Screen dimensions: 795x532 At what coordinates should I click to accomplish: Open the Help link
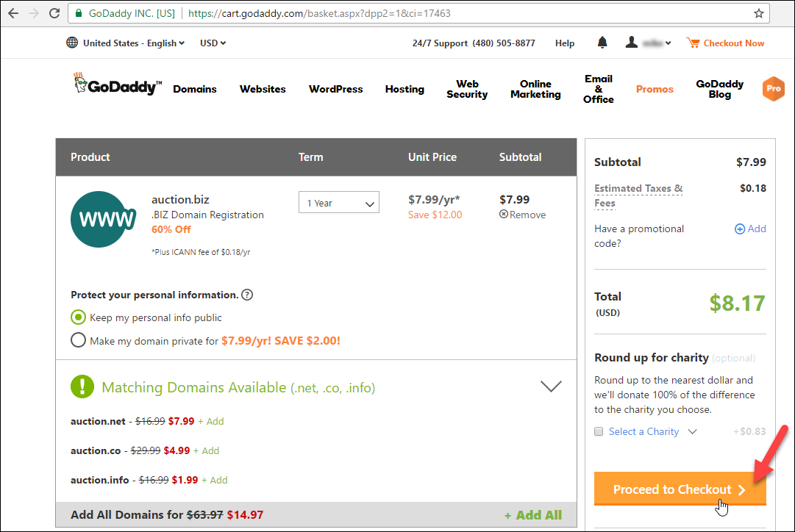click(x=564, y=43)
